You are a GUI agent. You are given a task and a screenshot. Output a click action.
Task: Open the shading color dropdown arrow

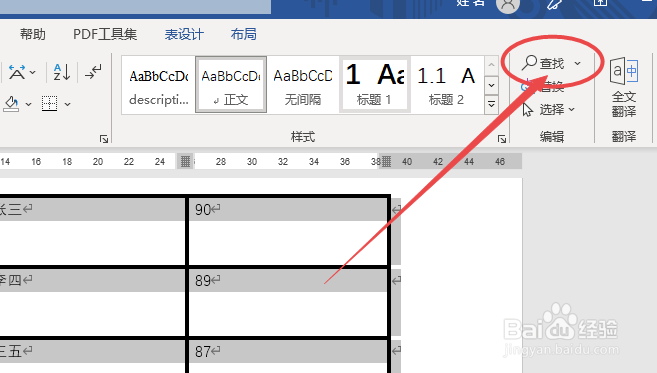28,104
